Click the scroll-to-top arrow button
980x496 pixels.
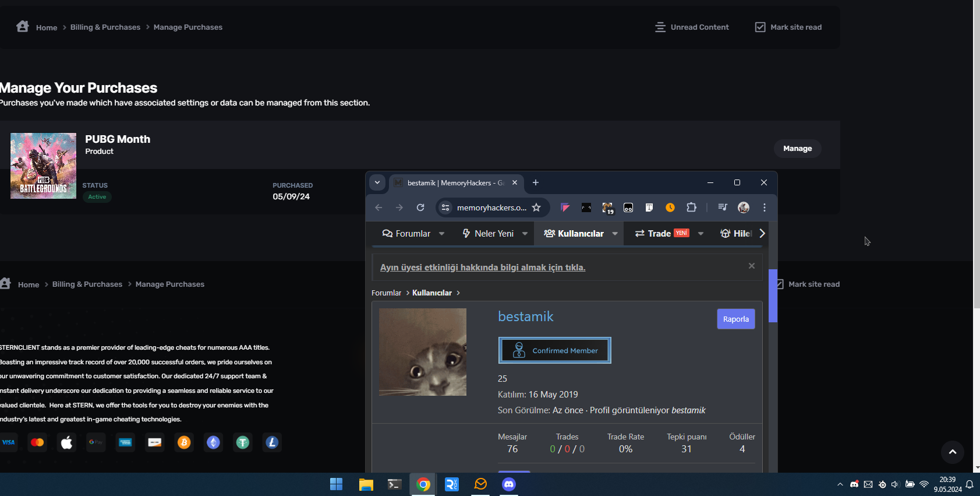pos(953,452)
